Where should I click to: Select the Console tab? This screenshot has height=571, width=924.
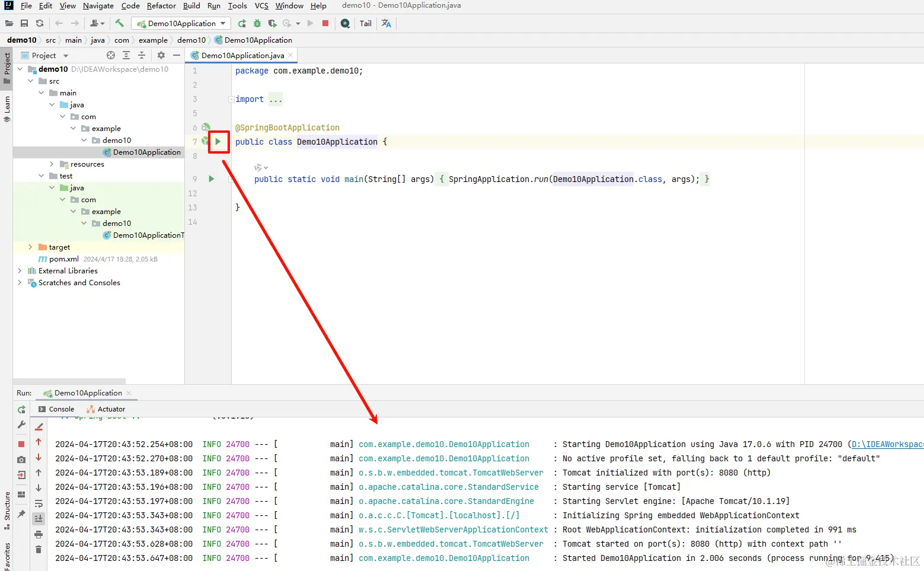[56, 409]
